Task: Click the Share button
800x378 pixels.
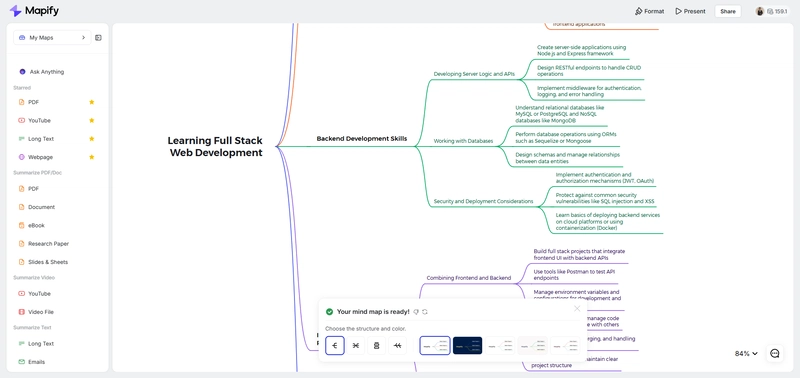Action: click(x=728, y=11)
